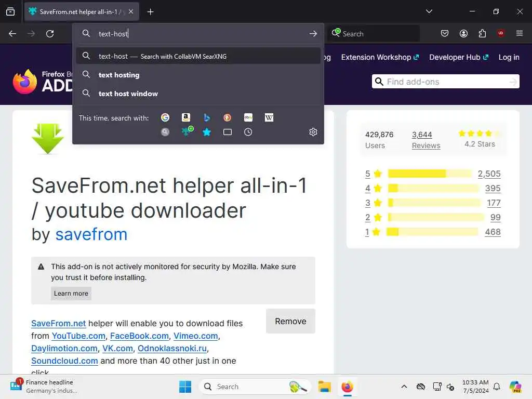
Task: Click the Go arrow in the address bar
Action: tap(313, 34)
